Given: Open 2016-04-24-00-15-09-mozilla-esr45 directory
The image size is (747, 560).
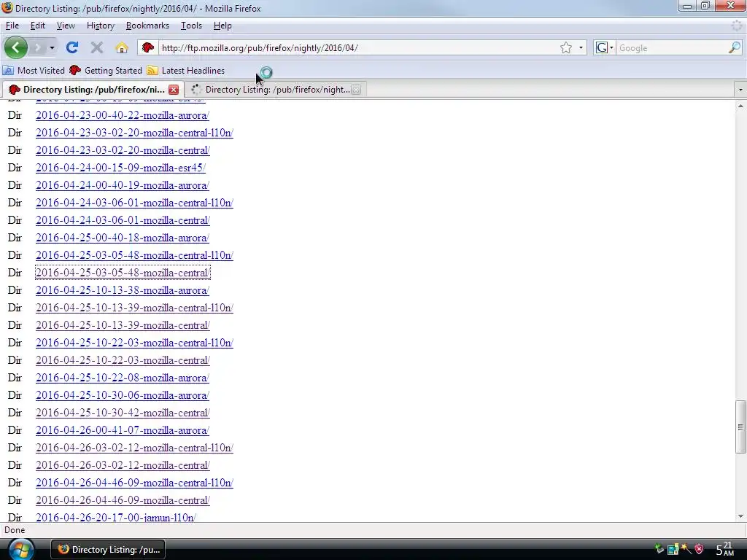Looking at the screenshot, I should (120, 168).
